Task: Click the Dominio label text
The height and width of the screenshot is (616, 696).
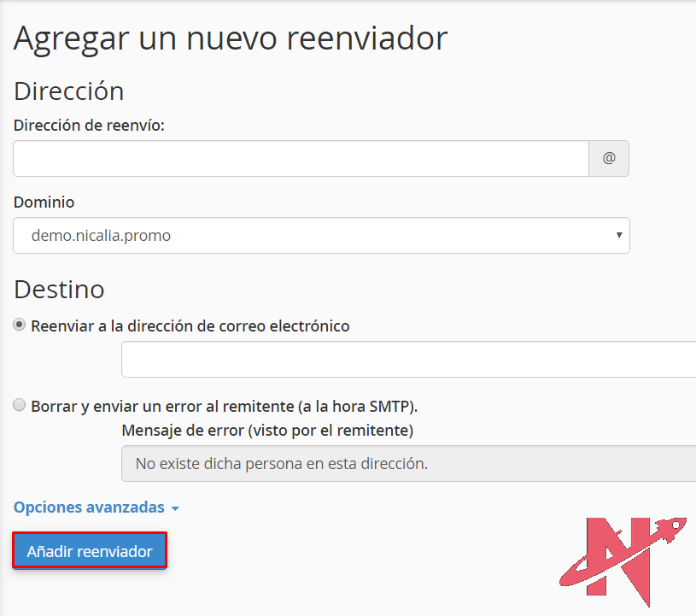Action: tap(44, 202)
